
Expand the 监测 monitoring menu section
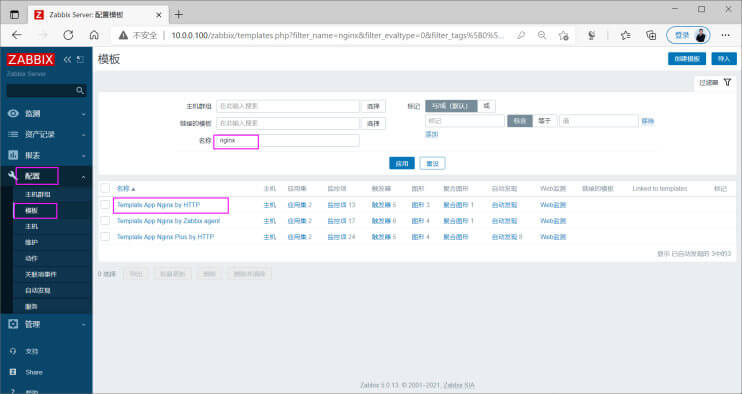(46, 114)
